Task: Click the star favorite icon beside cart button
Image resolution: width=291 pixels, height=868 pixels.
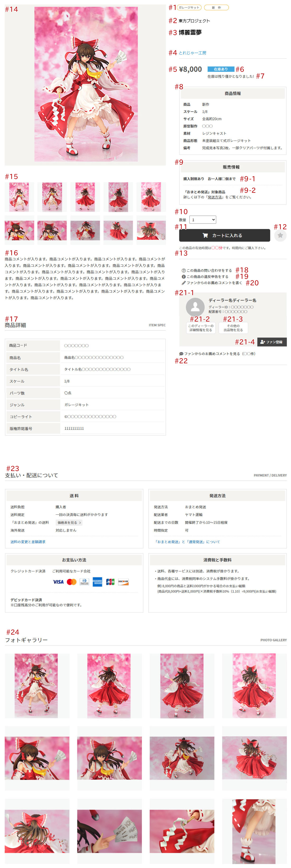Action: point(280,235)
